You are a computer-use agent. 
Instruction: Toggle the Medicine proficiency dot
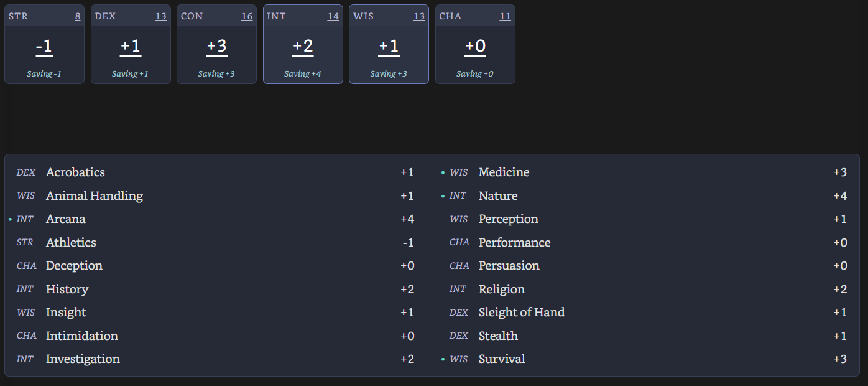(443, 172)
